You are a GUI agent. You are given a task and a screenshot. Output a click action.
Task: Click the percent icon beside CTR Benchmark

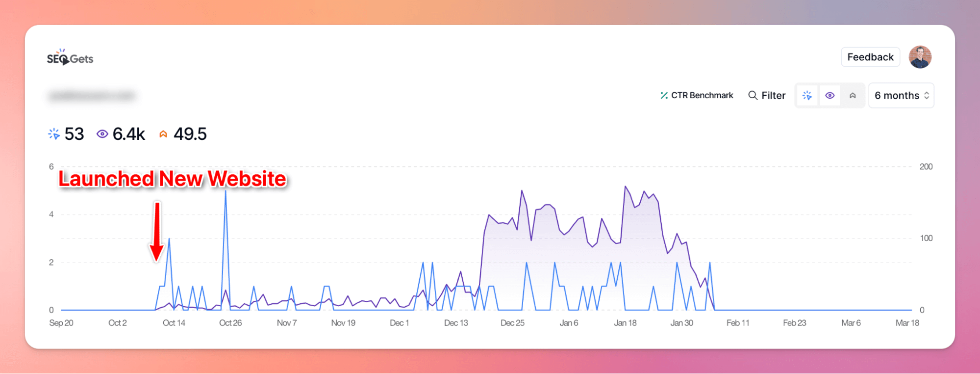(x=664, y=95)
